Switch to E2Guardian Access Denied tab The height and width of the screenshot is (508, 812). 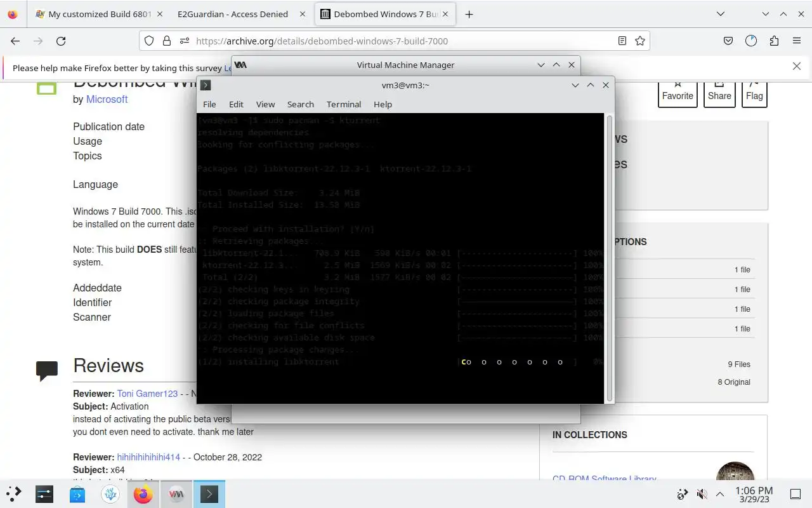pos(233,14)
